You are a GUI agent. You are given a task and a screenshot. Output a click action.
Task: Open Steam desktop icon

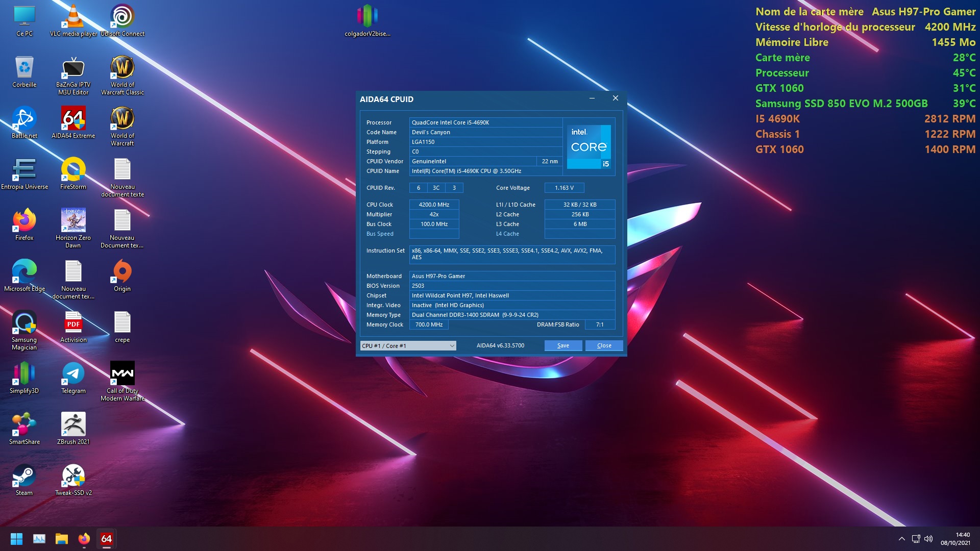click(24, 480)
